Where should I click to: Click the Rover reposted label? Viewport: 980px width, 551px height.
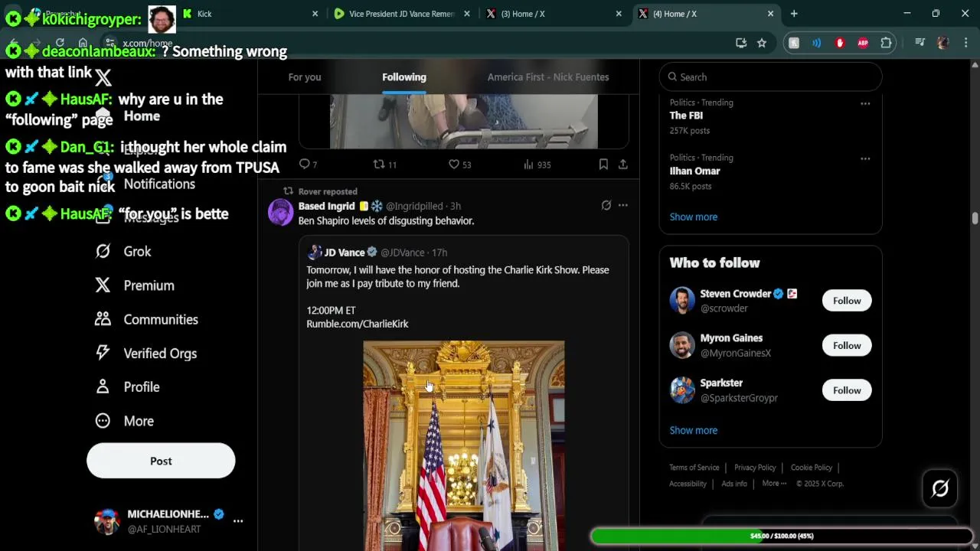coord(328,191)
